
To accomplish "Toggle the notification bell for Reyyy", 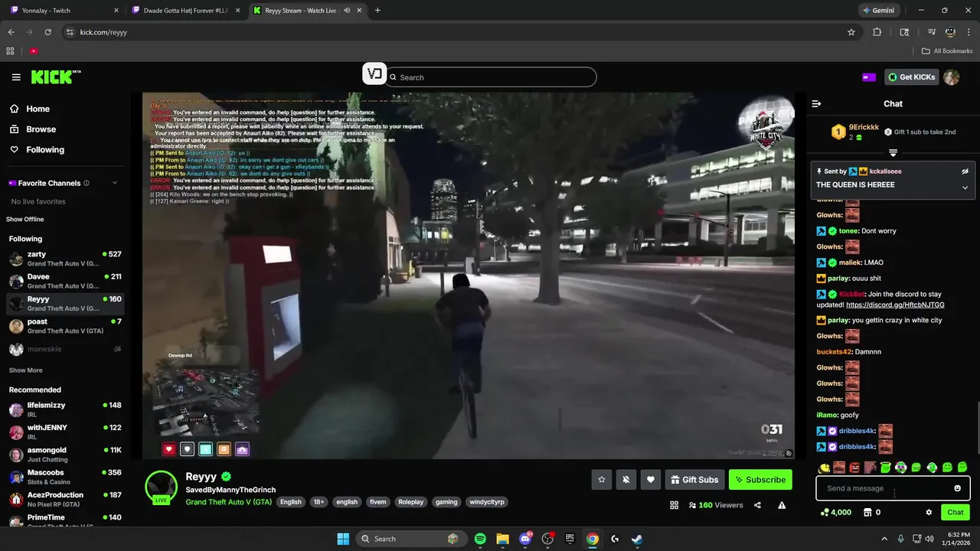I will (x=626, y=480).
